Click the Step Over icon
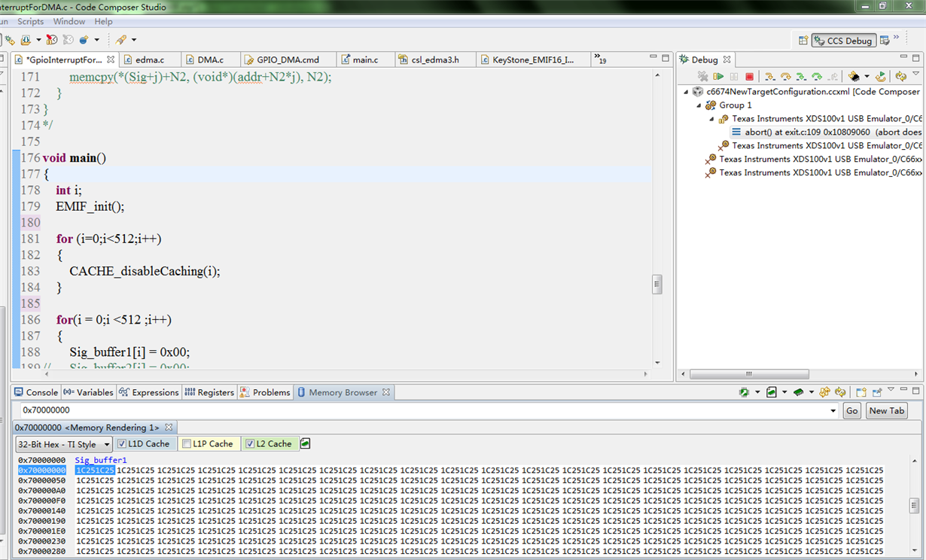 click(785, 76)
